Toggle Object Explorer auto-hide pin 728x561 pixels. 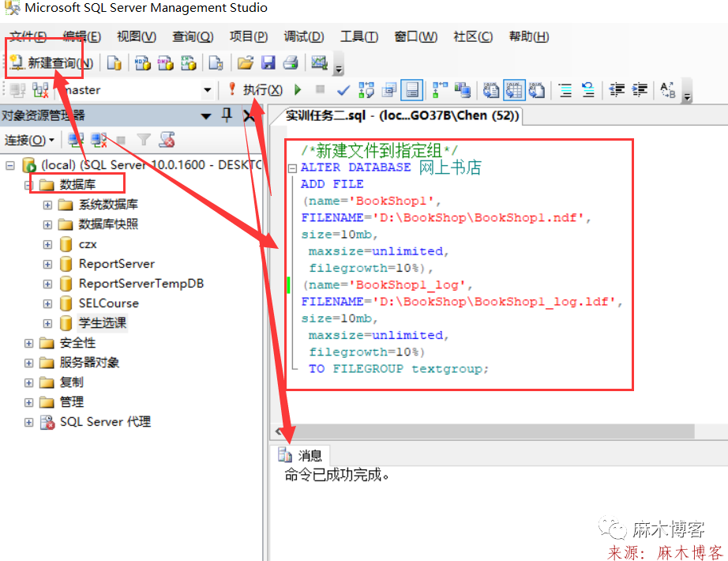227,115
